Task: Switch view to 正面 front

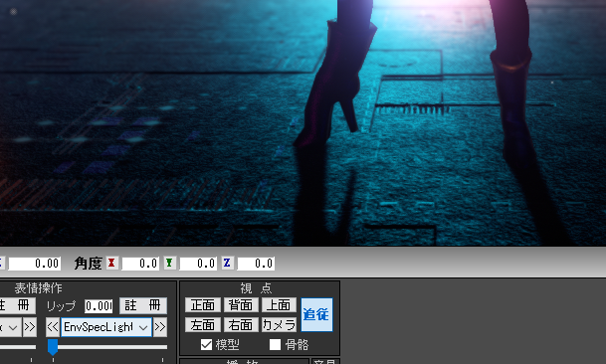Action: click(203, 305)
